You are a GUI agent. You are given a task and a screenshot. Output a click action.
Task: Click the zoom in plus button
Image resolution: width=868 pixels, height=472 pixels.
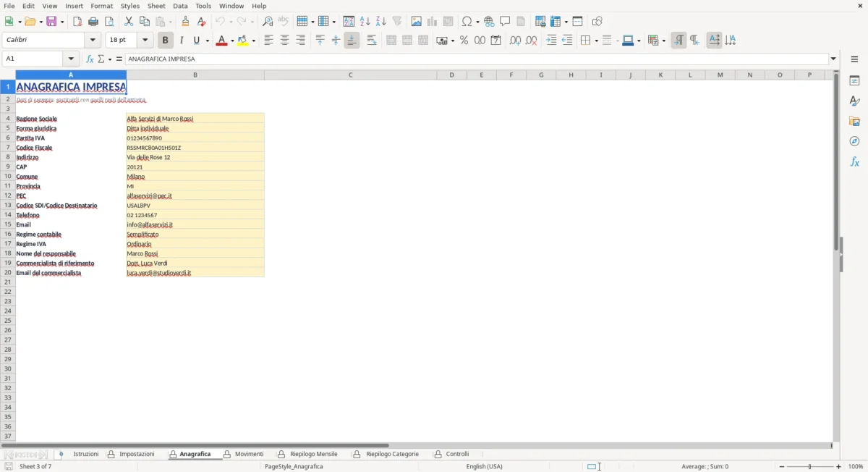click(x=839, y=467)
